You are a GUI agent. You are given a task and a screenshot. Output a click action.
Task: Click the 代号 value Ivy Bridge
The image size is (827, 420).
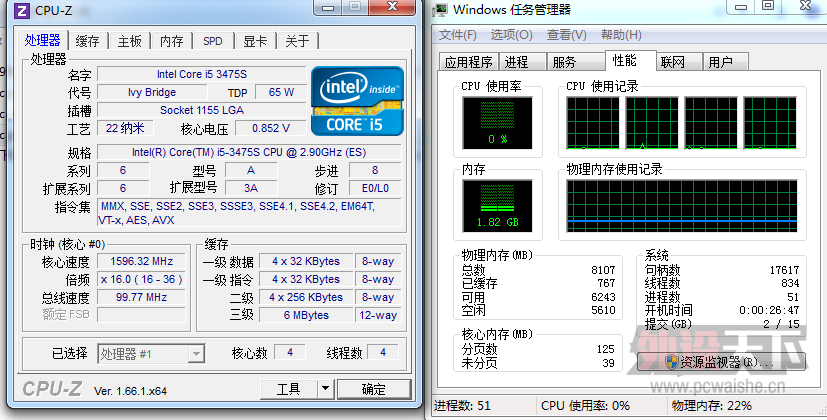pos(152,92)
